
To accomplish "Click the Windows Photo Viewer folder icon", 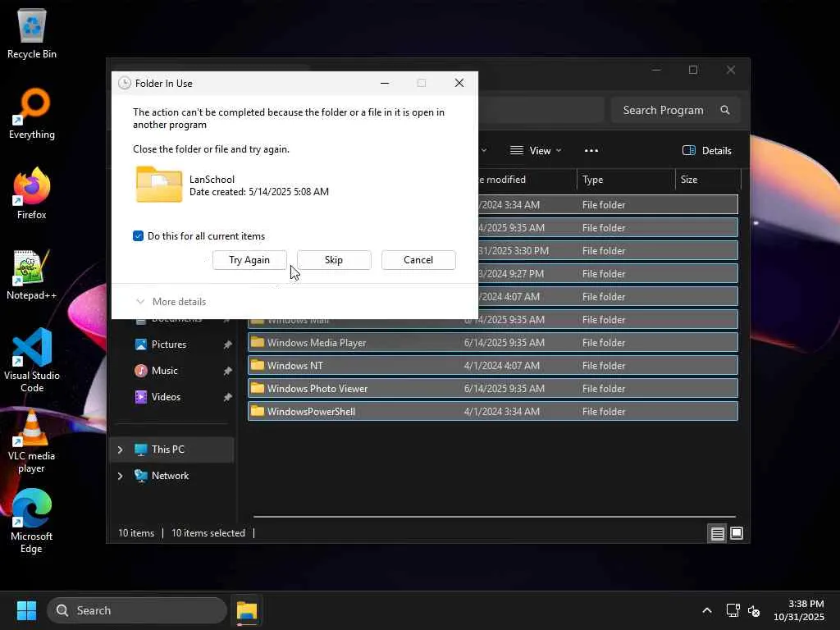I will [x=258, y=388].
